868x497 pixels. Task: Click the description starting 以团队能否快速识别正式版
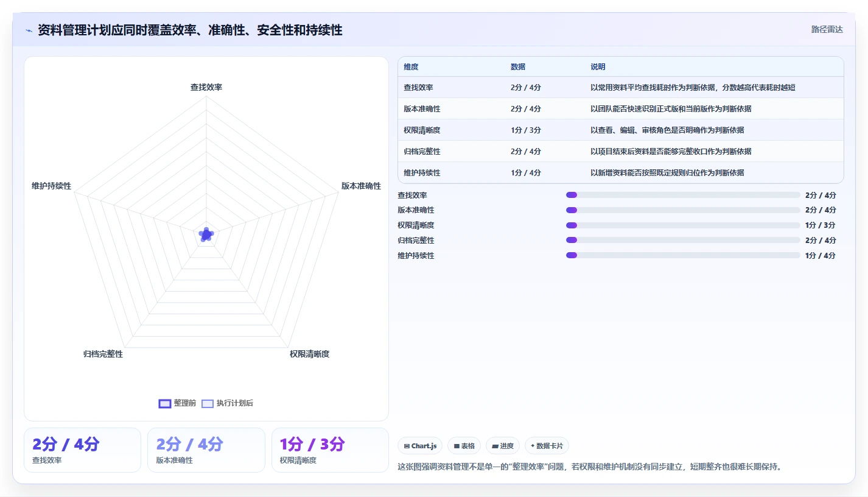[671, 109]
